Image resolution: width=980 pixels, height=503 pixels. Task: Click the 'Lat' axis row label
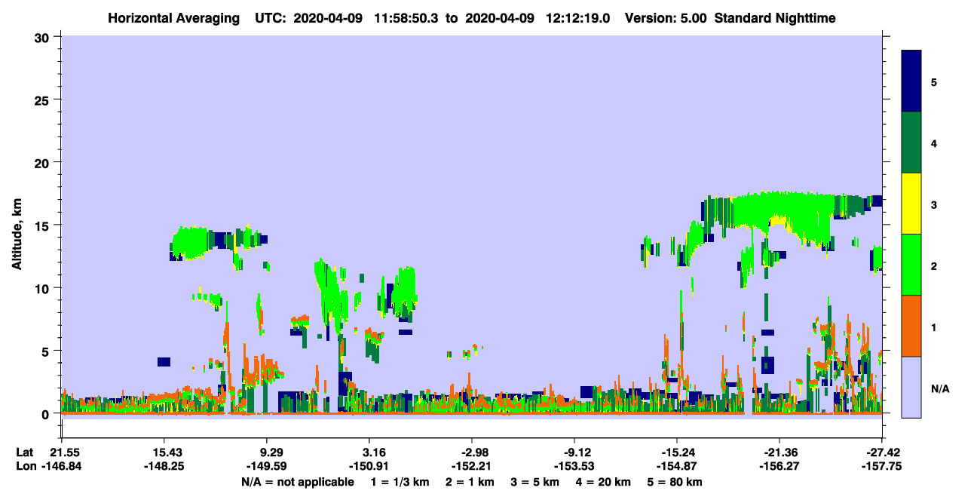coord(25,452)
